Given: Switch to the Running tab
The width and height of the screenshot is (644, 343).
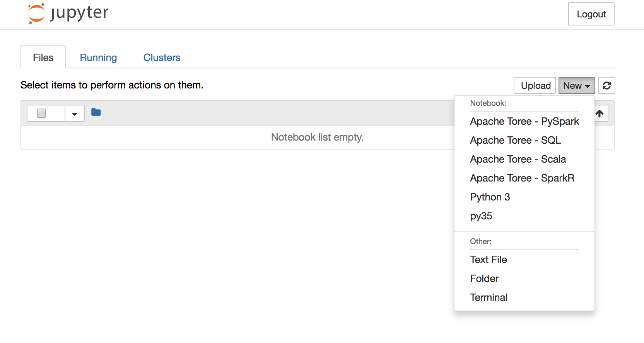Looking at the screenshot, I should tap(98, 57).
